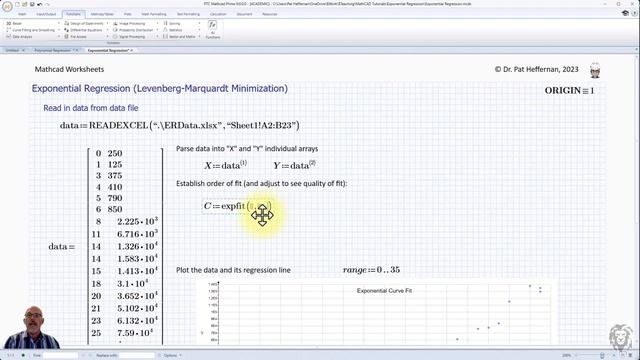This screenshot has height=360, width=640.
Task: Click the Redo arrow icon
Action: tap(48, 4)
